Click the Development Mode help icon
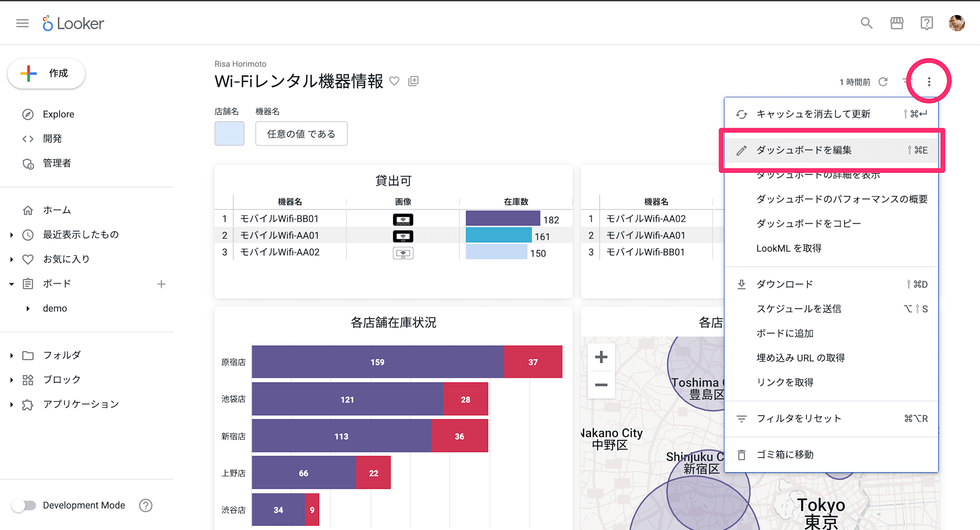This screenshot has height=530, width=980. (x=146, y=505)
